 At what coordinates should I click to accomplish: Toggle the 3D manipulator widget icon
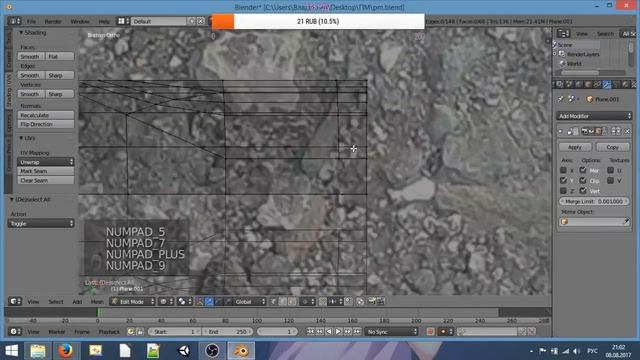pyautogui.click(x=199, y=302)
